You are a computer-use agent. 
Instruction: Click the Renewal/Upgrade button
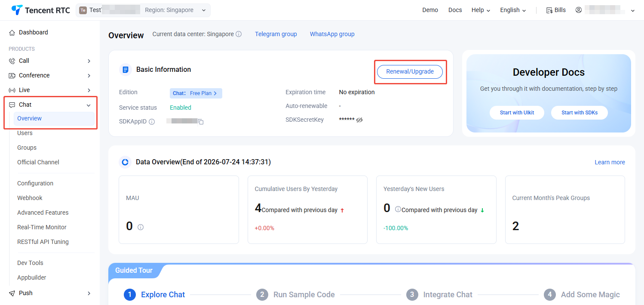click(410, 72)
